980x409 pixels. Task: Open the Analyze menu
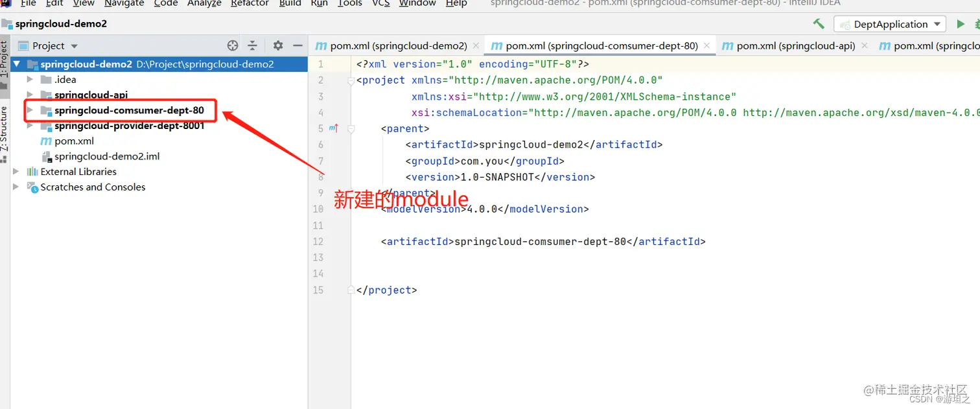click(204, 3)
